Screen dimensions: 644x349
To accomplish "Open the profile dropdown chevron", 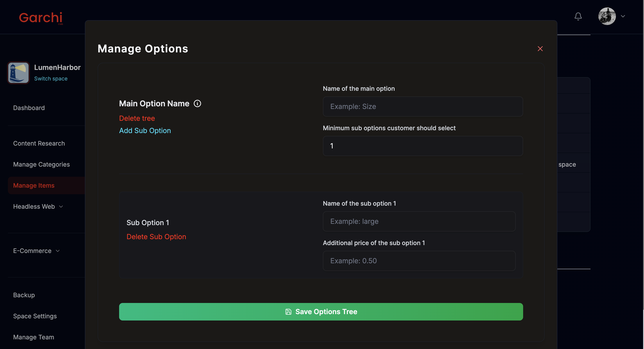I will pos(623,16).
